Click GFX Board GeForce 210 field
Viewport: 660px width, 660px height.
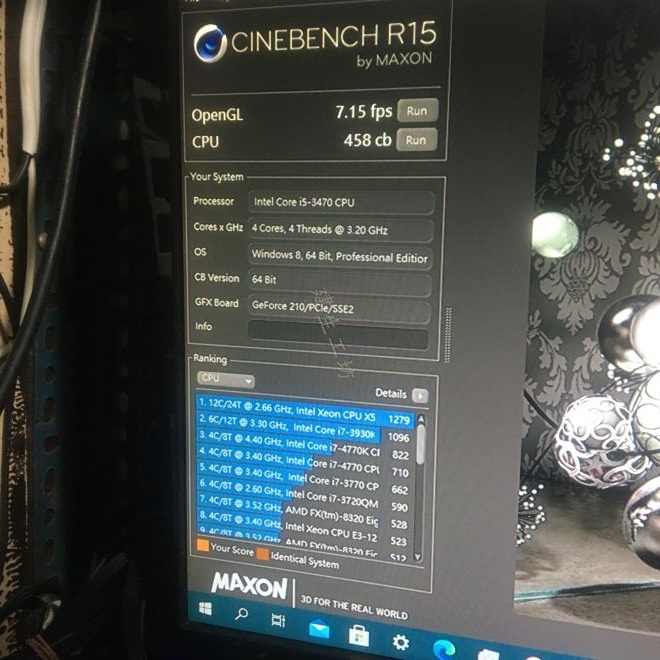pos(339,308)
